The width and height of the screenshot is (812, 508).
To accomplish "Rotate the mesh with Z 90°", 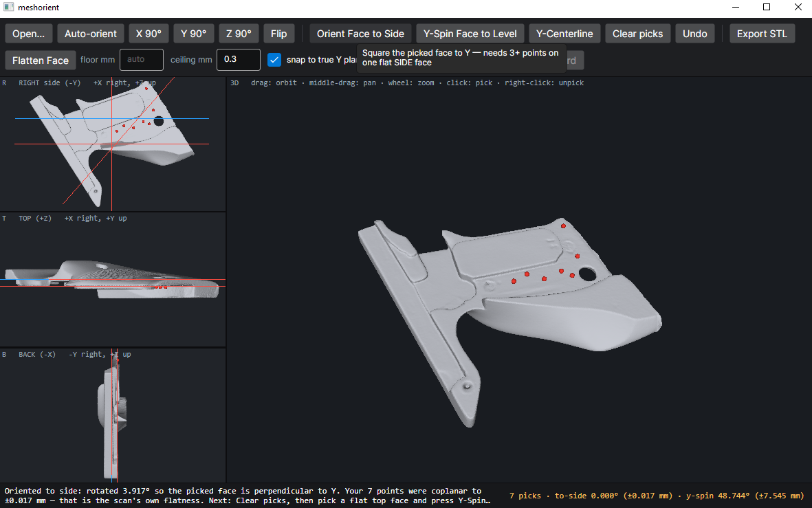I will (239, 34).
